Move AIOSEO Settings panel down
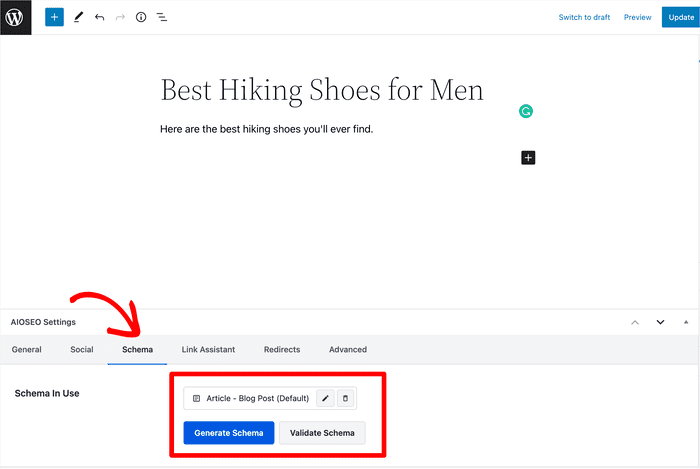The image size is (700, 469). click(x=660, y=322)
